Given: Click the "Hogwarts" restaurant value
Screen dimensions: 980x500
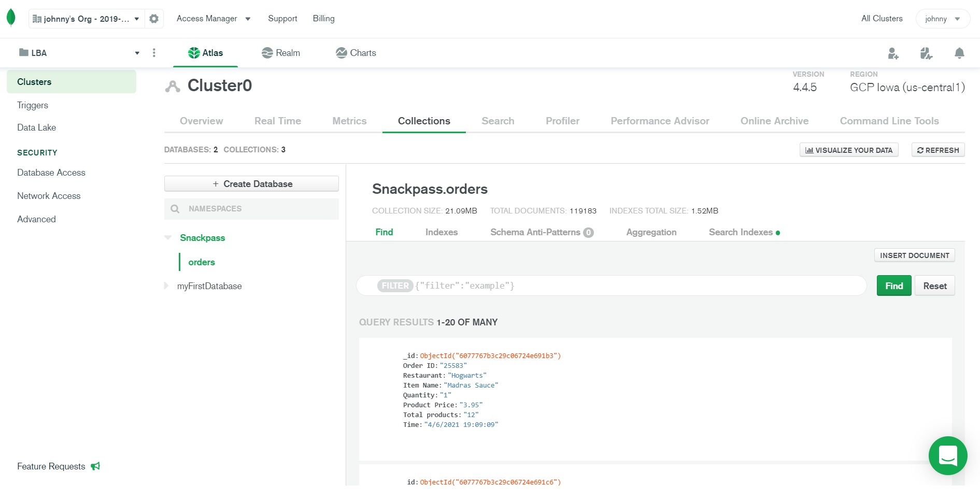Looking at the screenshot, I should 467,375.
